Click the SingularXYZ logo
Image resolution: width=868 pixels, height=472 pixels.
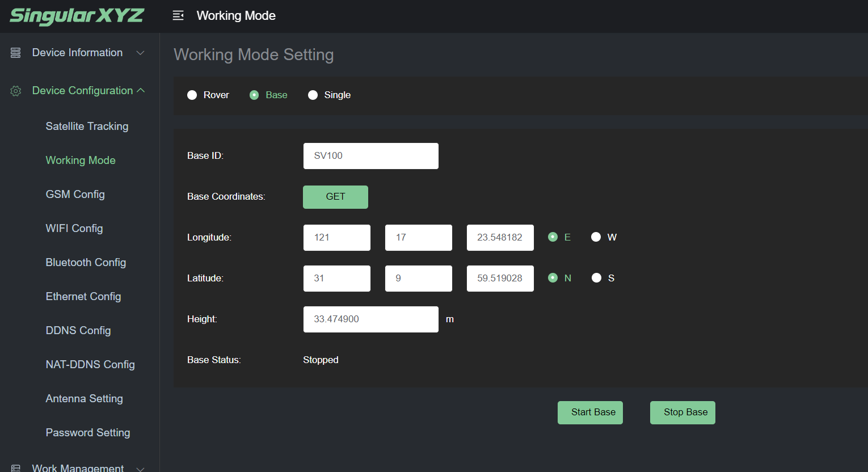pos(77,16)
